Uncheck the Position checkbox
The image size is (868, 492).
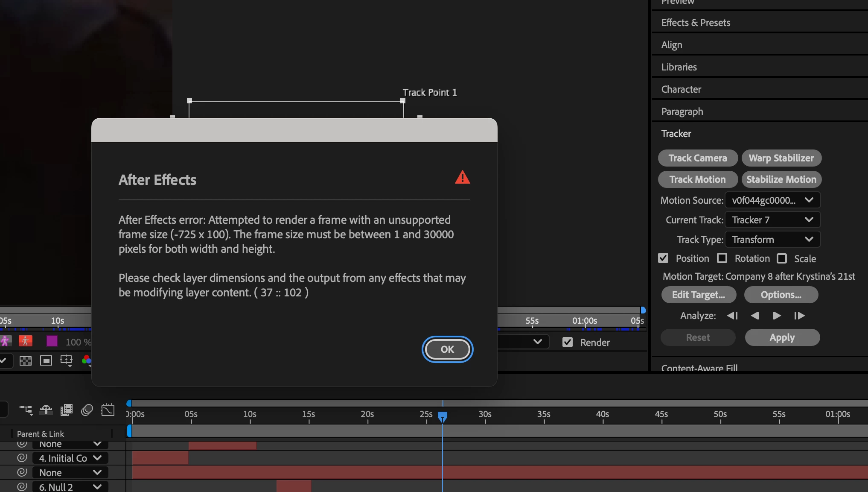tap(663, 258)
